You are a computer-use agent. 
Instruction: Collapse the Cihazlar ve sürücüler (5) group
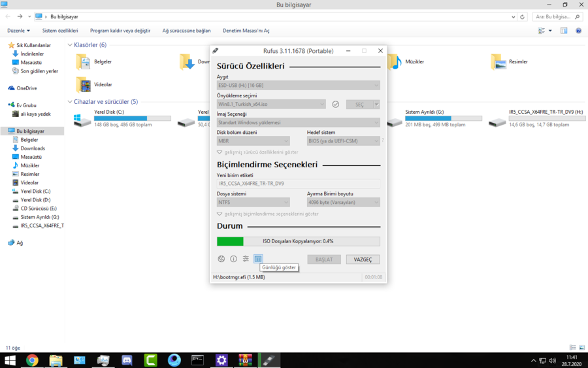(70, 102)
